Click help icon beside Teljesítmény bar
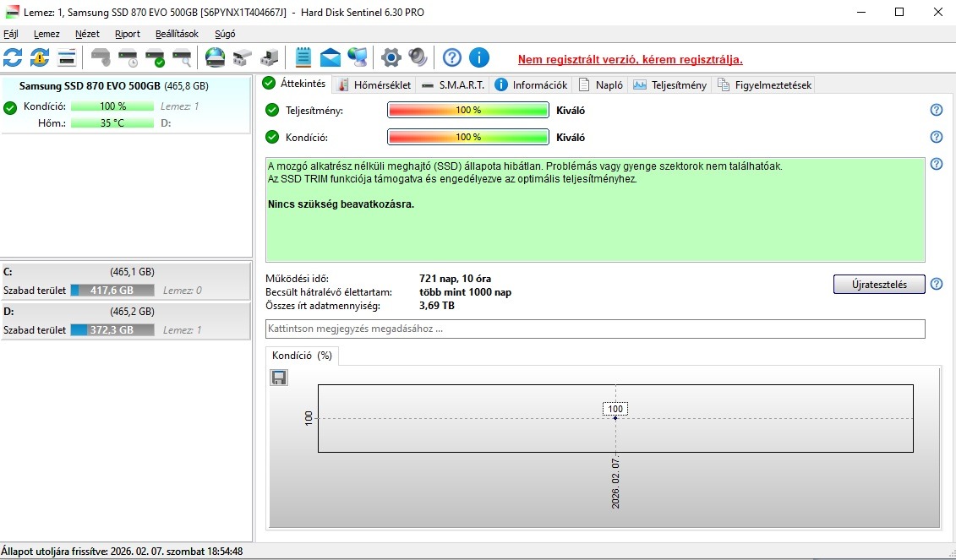 pos(937,111)
